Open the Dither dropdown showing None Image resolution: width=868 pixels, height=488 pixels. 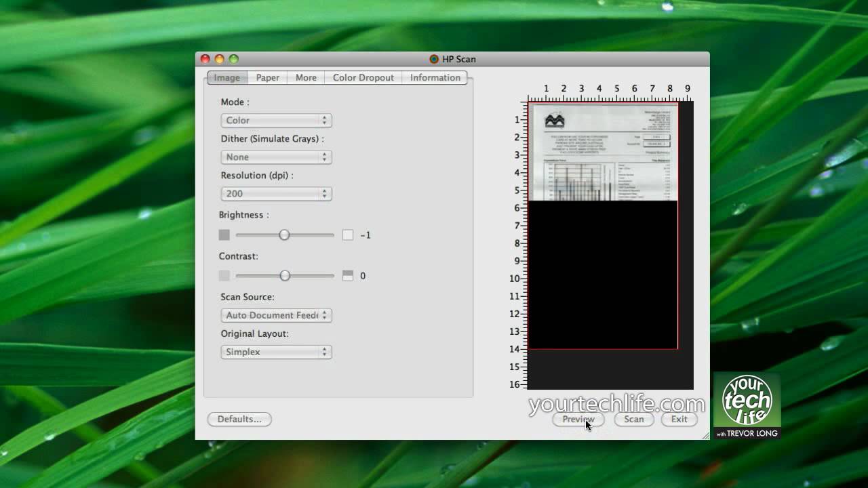point(276,157)
